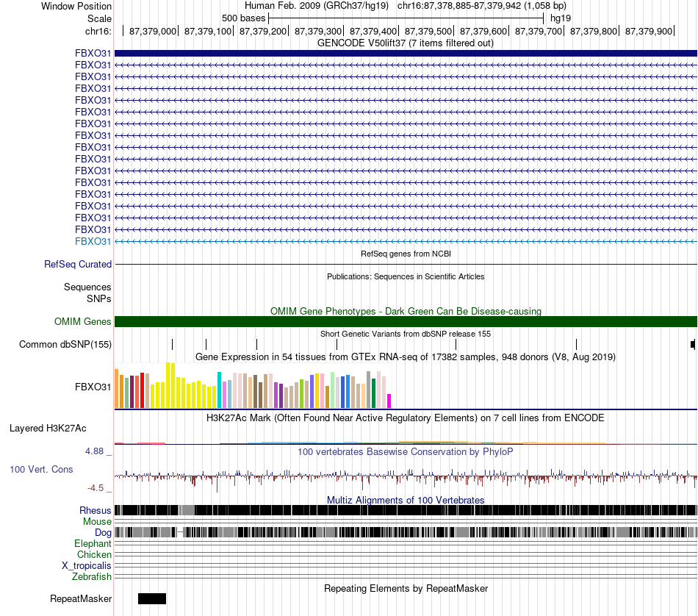Click the chr16: ruler label
This screenshot has height=616, width=698.
click(98, 31)
